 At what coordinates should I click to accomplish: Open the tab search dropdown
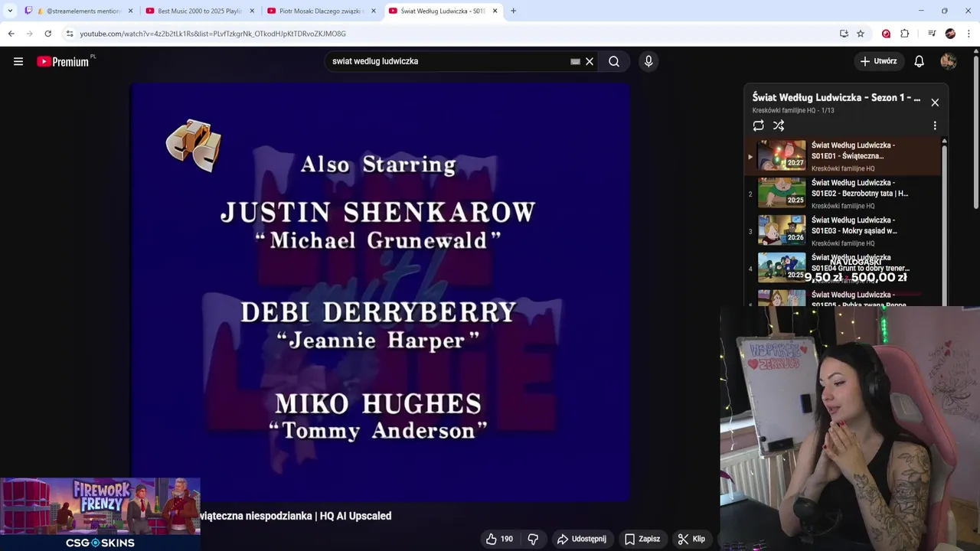click(x=10, y=11)
